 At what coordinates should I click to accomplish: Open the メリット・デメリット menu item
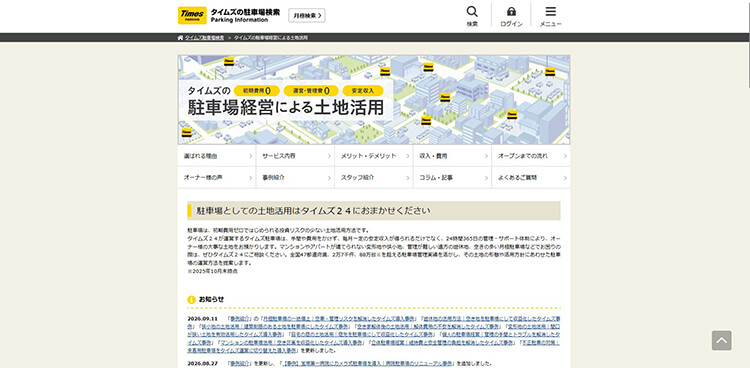374,156
